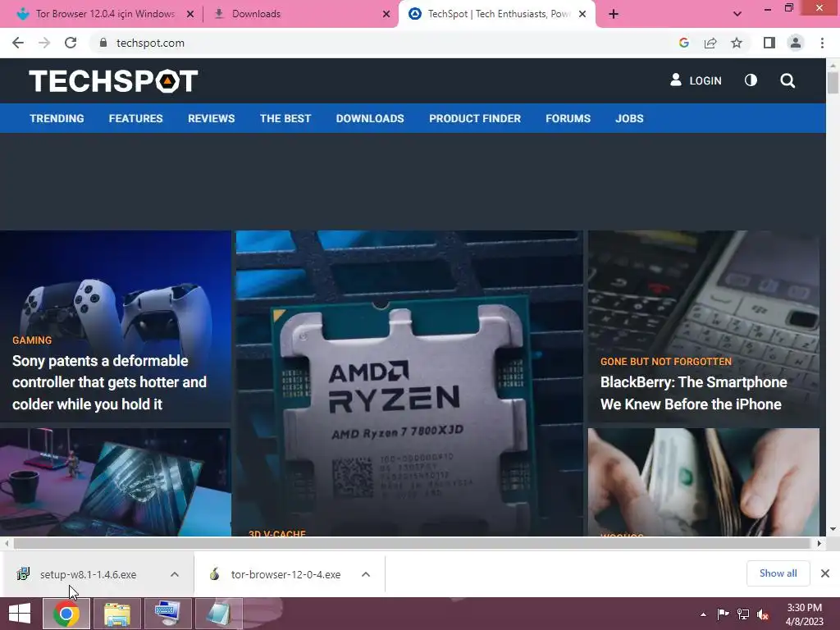Go to REVIEWS
This screenshot has width=840, height=630.
pos(211,118)
